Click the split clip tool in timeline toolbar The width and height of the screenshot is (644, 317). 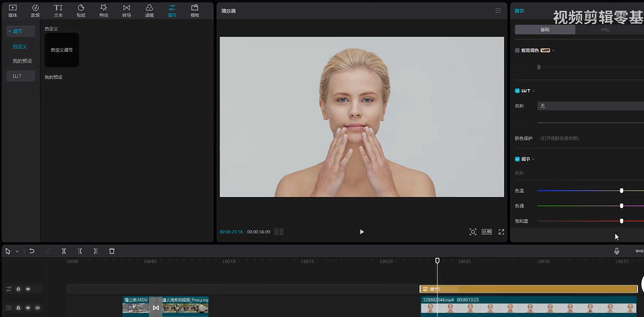click(x=64, y=251)
